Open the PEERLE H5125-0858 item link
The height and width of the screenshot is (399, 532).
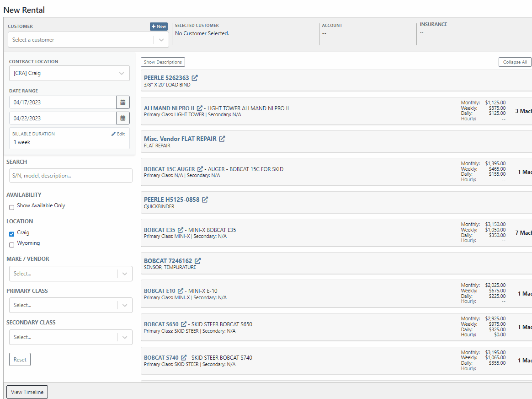click(172, 199)
